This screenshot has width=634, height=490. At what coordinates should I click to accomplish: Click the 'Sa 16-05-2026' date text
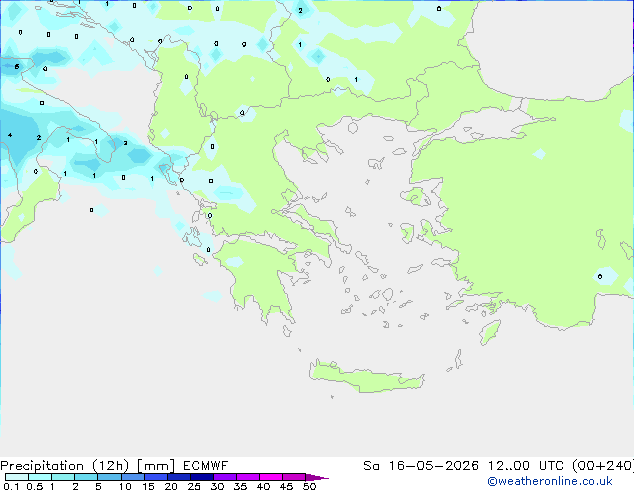[421, 466]
